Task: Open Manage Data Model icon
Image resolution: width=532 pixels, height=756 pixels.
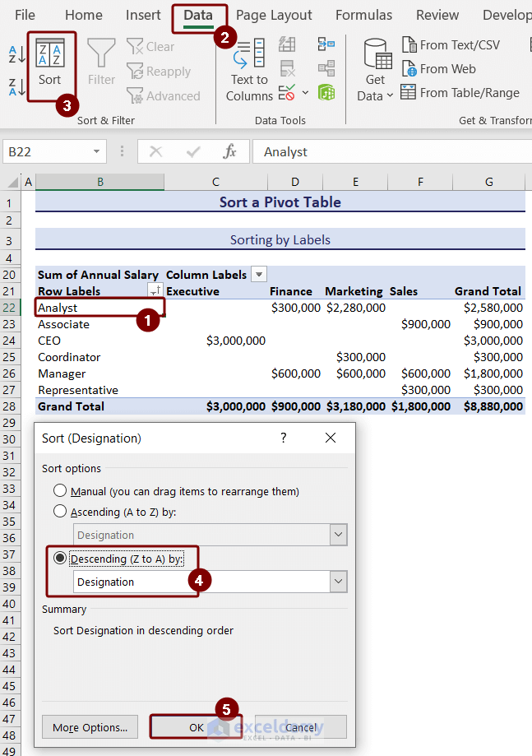Action: 326,92
